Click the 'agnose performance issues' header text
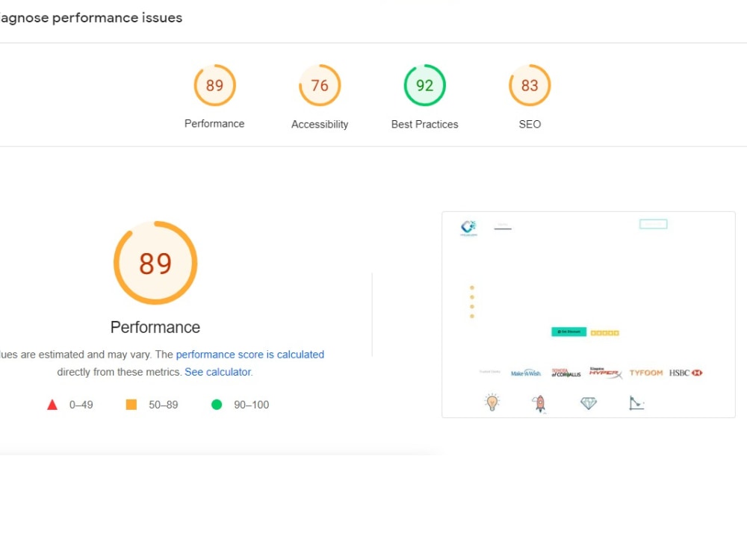This screenshot has height=560, width=747. click(91, 18)
